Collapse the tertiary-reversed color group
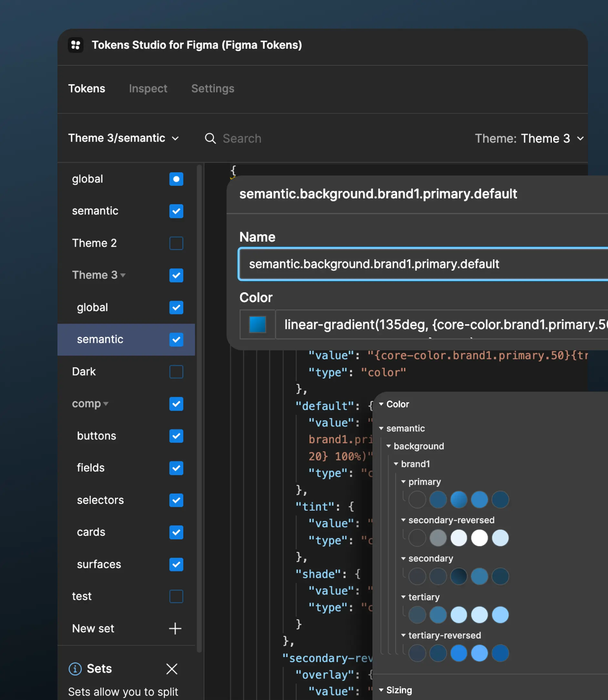Viewport: 608px width, 700px height. (403, 635)
